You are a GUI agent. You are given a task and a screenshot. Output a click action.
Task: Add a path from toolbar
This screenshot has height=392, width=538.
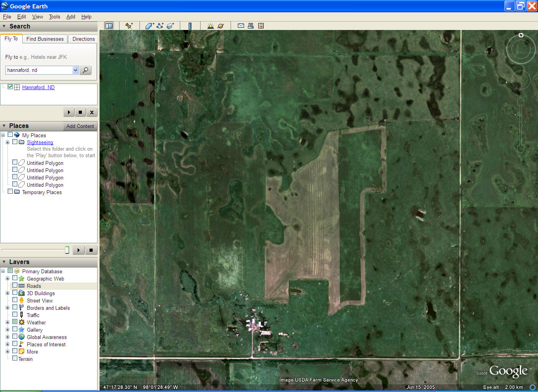pos(160,26)
